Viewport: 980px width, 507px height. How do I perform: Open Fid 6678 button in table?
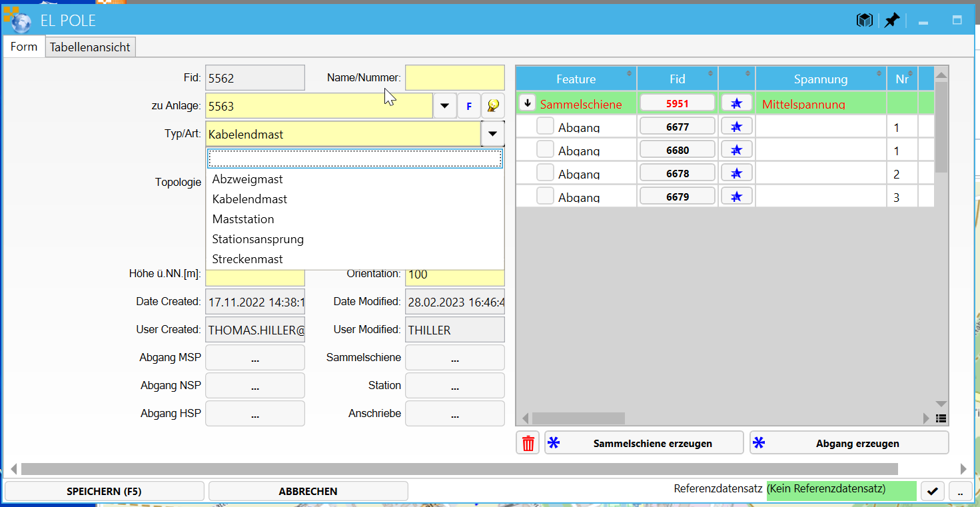click(x=678, y=173)
